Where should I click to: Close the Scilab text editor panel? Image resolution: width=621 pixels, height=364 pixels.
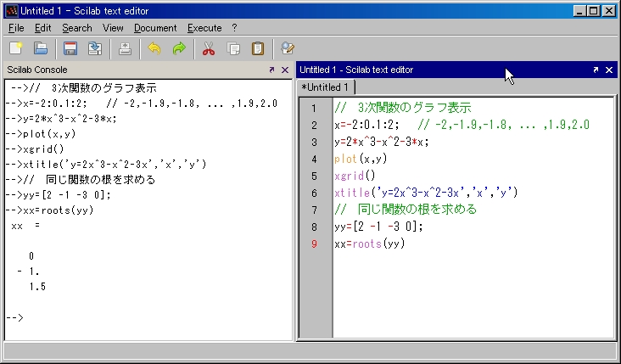pyautogui.click(x=609, y=70)
